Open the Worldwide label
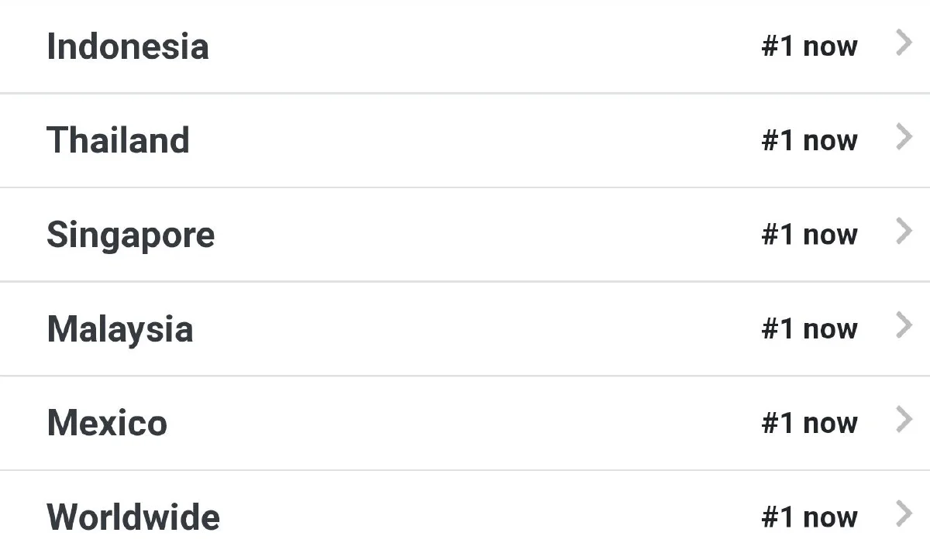 click(x=133, y=517)
